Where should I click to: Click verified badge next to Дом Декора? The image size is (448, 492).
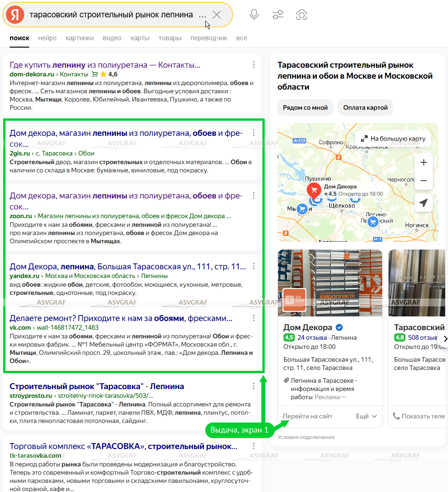tap(339, 327)
